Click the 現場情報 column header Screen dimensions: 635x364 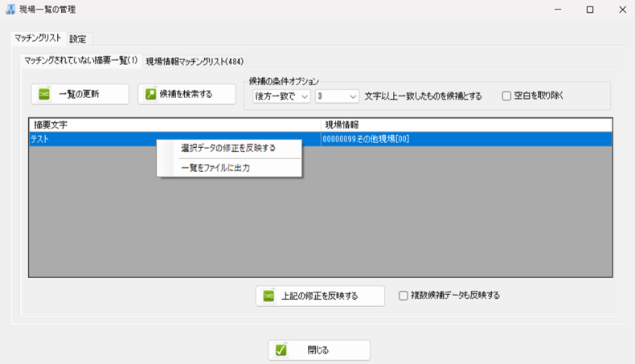(466, 125)
